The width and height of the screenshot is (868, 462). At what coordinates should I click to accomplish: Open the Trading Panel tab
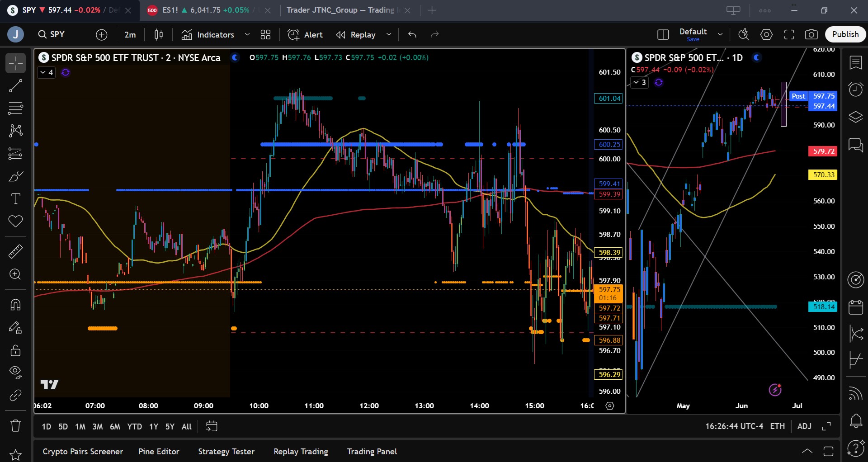click(372, 452)
